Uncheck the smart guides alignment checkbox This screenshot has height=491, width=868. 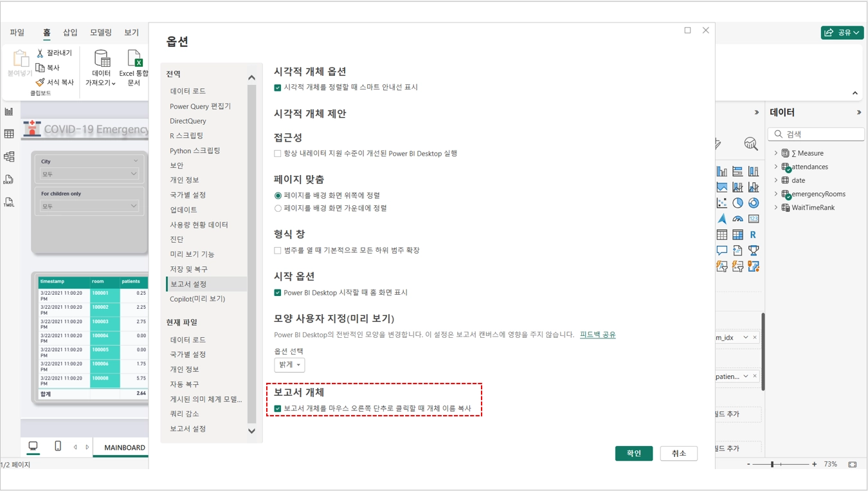[278, 88]
